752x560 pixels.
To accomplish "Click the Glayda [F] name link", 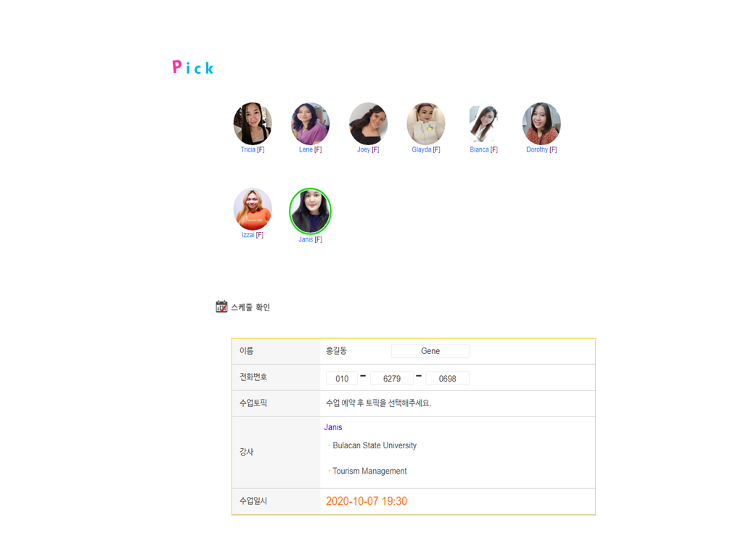I will (426, 149).
